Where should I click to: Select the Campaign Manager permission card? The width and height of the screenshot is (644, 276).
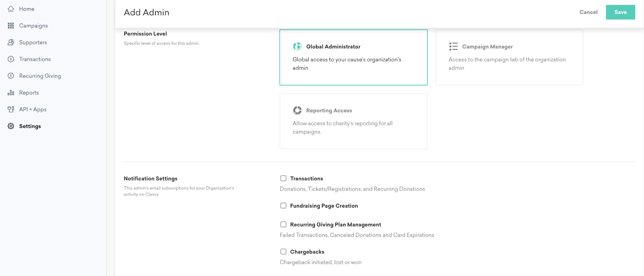pyautogui.click(x=509, y=57)
